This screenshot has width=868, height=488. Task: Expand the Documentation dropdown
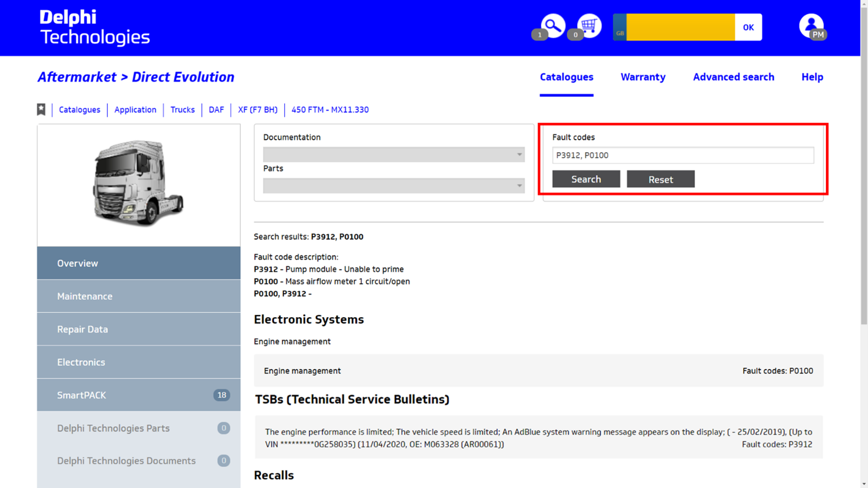pos(393,154)
